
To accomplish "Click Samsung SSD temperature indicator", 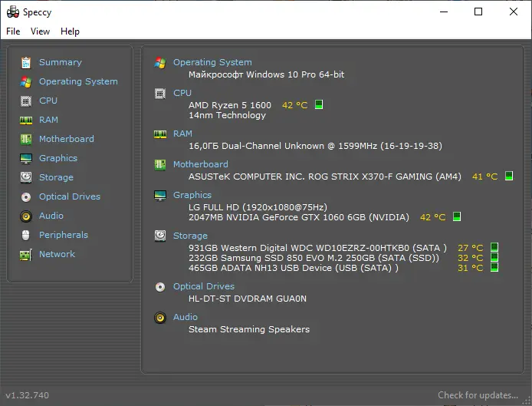I will (x=494, y=257).
